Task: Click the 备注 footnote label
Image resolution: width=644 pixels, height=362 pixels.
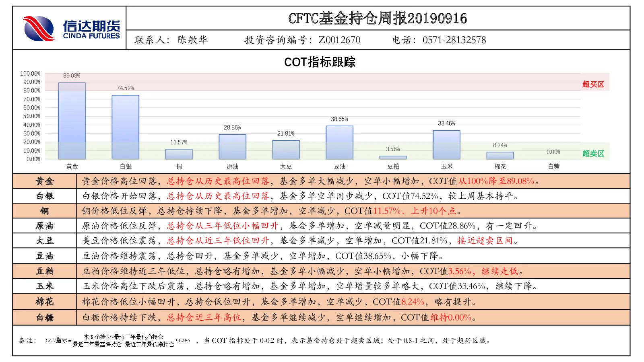Action: (27, 341)
